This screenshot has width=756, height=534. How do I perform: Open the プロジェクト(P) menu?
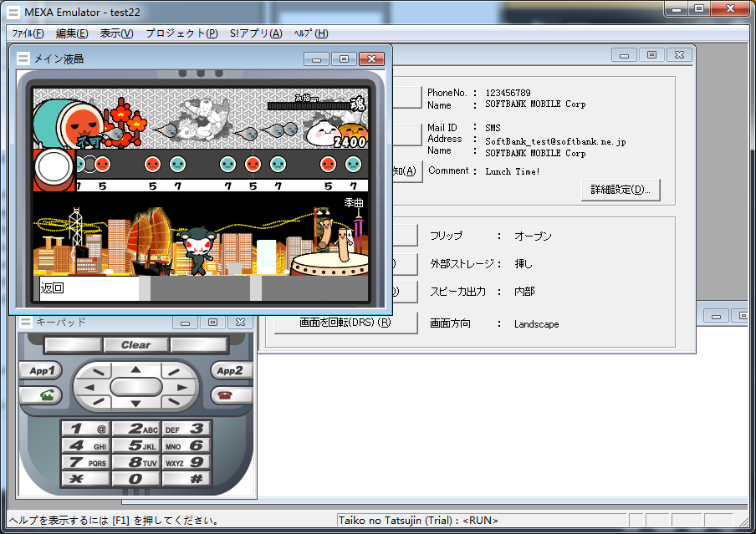click(181, 33)
